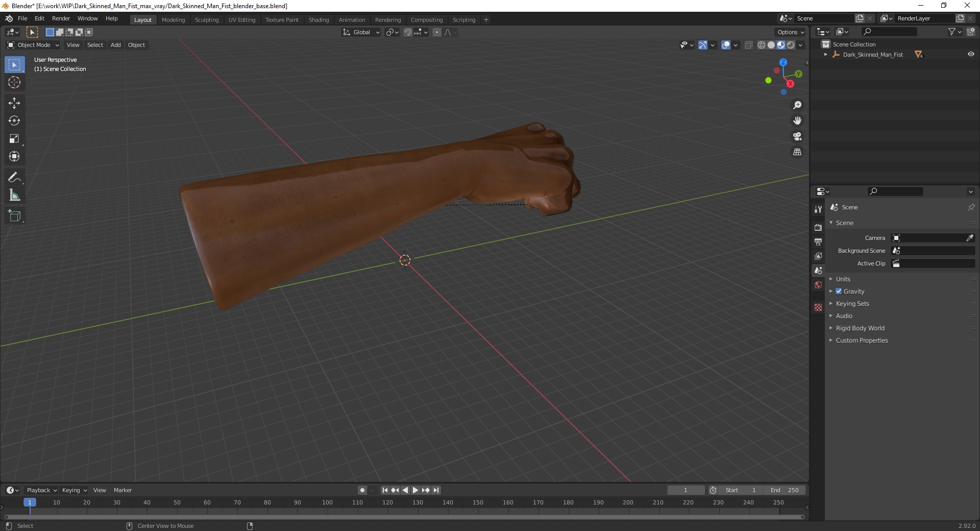Open the Keying popover
Viewport: 980px width, 531px height.
74,490
